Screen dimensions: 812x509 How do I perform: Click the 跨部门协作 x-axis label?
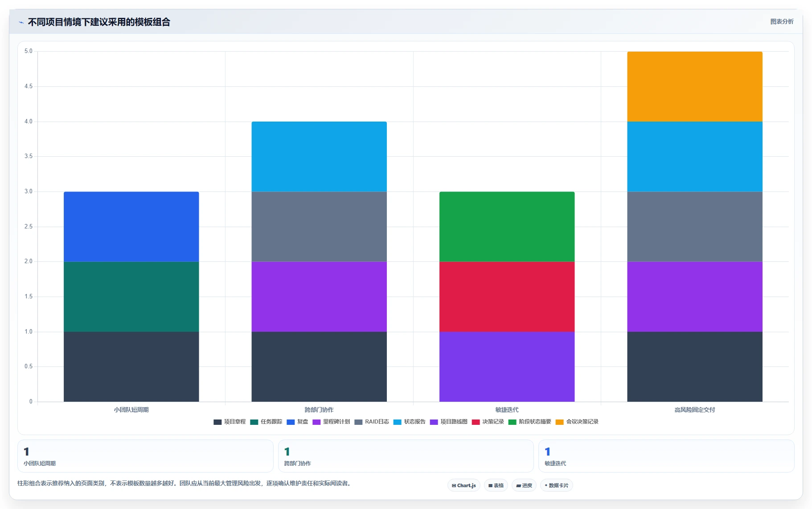coord(319,410)
